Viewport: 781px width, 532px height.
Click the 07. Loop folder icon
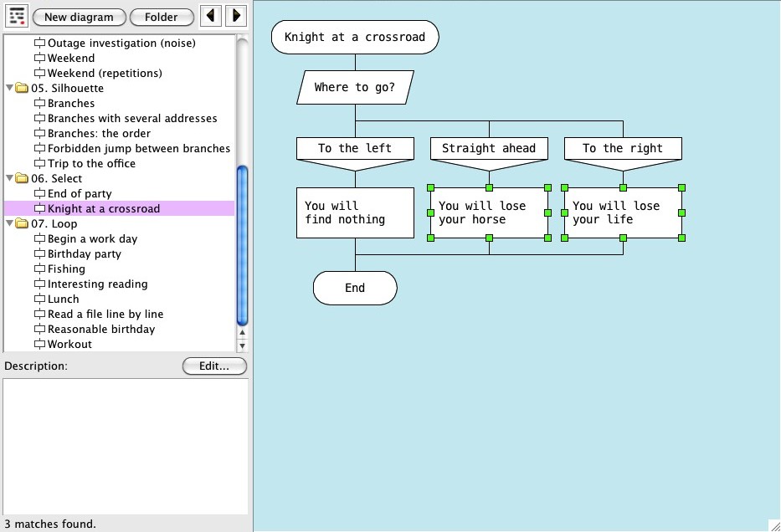tap(23, 224)
